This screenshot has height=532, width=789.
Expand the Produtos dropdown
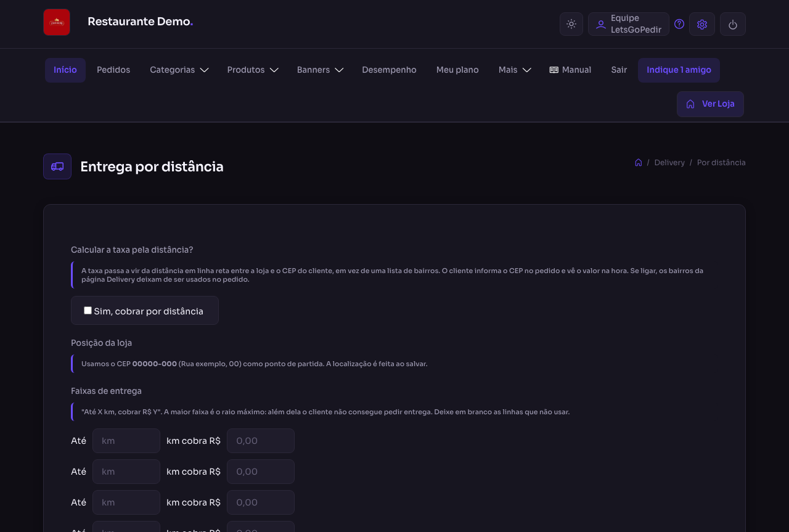253,70
